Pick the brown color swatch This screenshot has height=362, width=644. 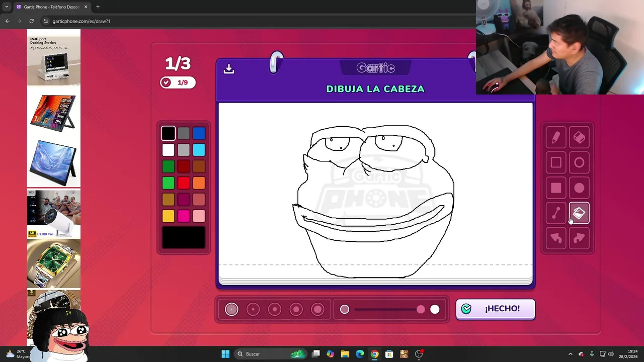(x=199, y=166)
